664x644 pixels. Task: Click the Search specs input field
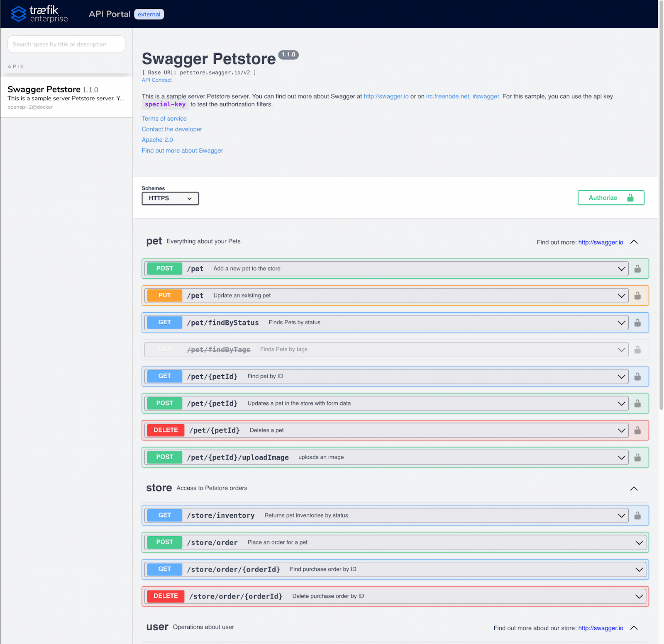click(x=66, y=44)
